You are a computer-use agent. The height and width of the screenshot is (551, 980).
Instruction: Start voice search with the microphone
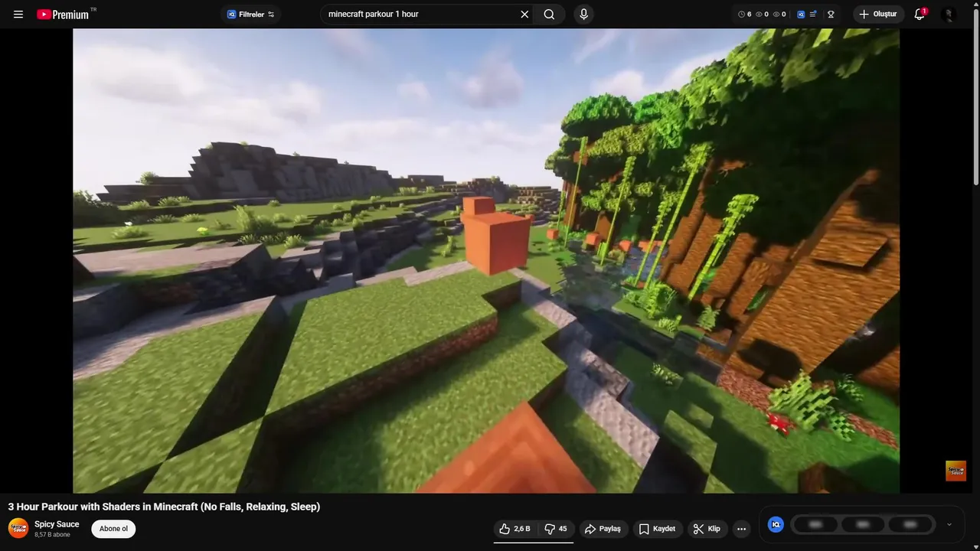[583, 14]
